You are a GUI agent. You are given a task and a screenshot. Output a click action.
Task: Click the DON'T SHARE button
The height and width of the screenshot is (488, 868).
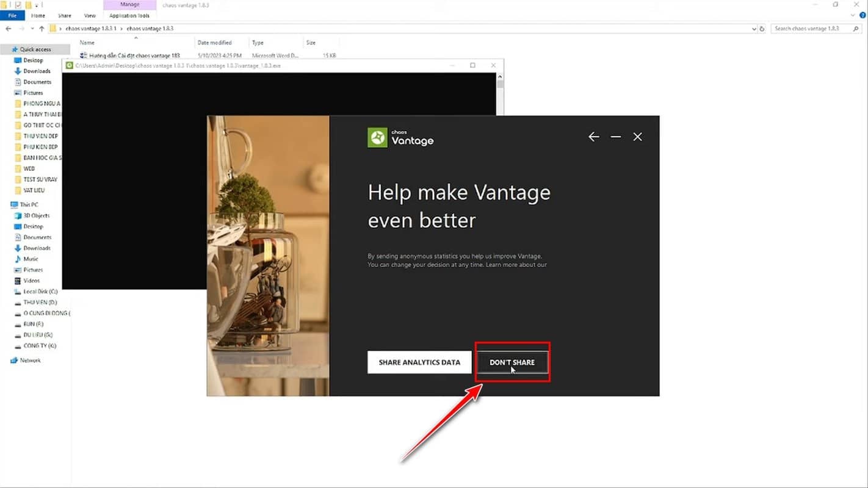[x=512, y=362]
